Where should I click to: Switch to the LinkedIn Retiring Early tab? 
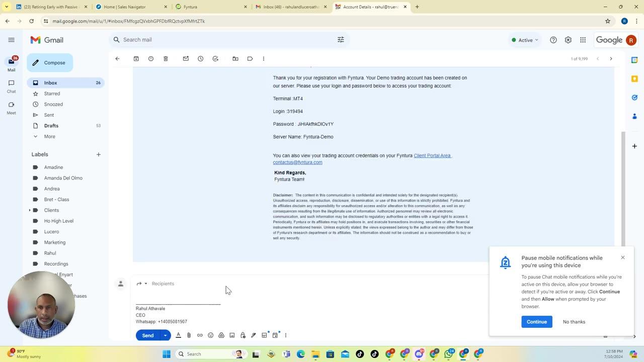click(52, 7)
